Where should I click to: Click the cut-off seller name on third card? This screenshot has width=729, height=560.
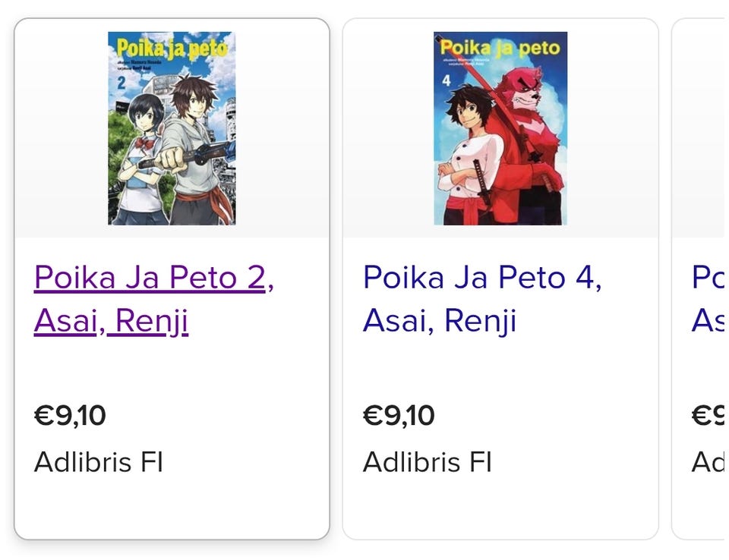(x=708, y=462)
